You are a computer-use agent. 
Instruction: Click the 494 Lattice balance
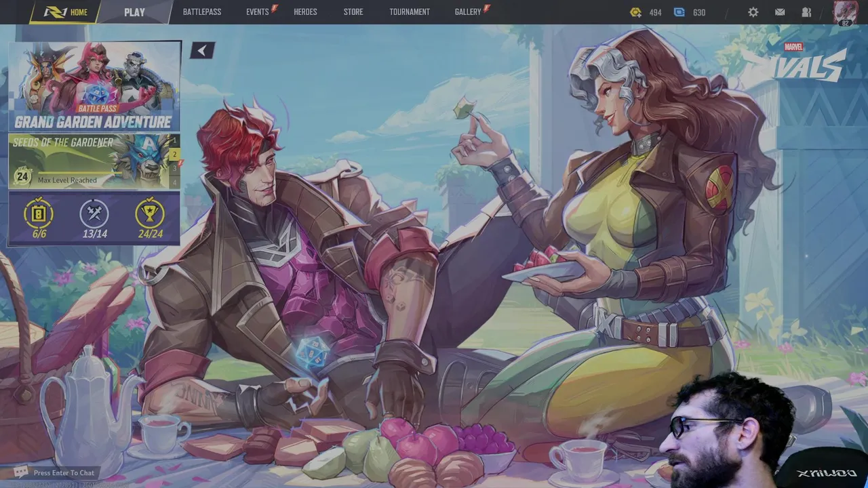pos(655,12)
